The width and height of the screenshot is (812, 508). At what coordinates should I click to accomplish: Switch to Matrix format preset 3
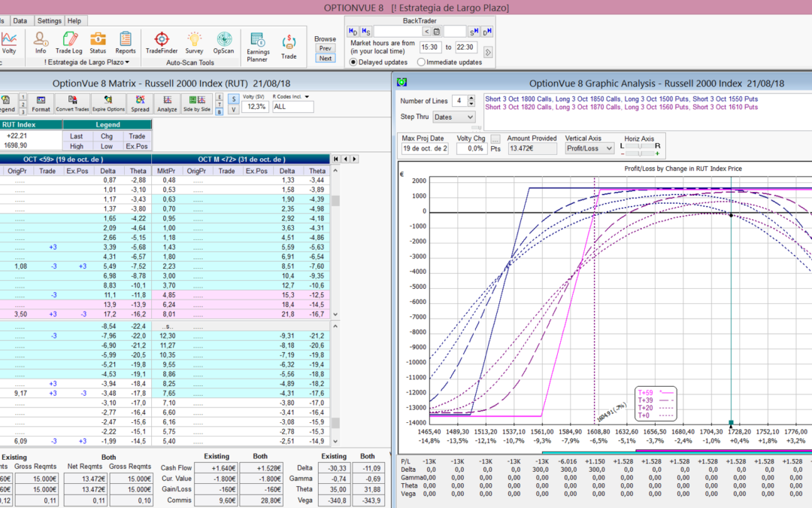point(23,112)
